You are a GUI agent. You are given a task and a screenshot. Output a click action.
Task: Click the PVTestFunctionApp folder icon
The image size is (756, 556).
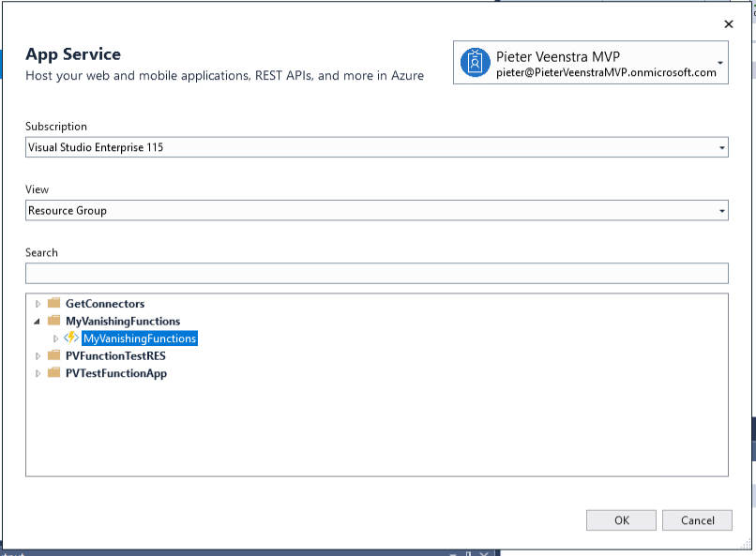click(54, 372)
